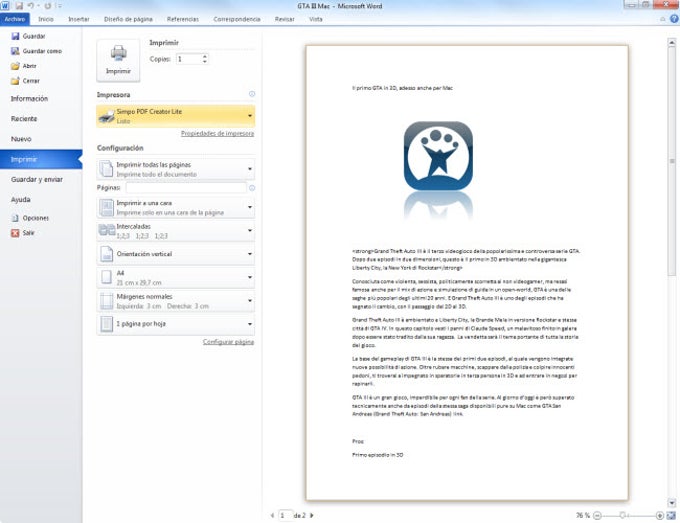This screenshot has height=523, width=680.
Task: Click the save icon in quick access toolbar
Action: [19, 6]
